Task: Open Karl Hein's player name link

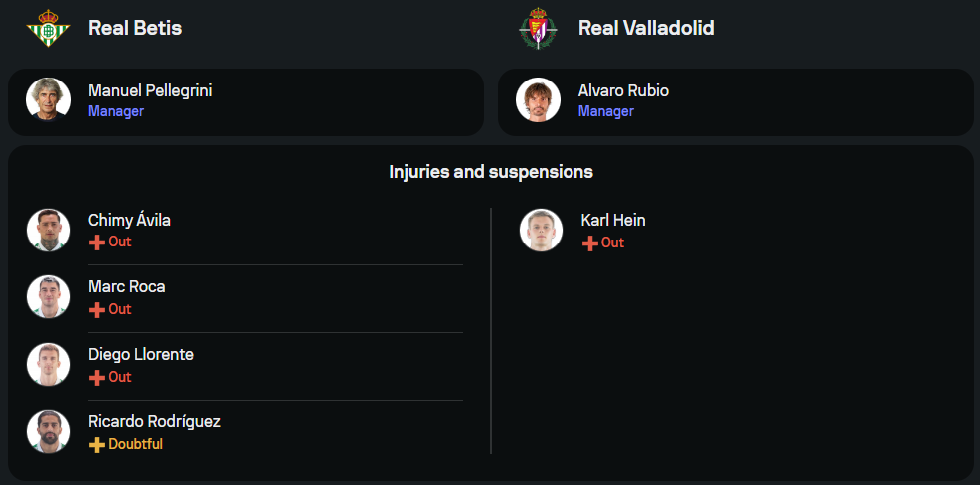Action: (613, 220)
